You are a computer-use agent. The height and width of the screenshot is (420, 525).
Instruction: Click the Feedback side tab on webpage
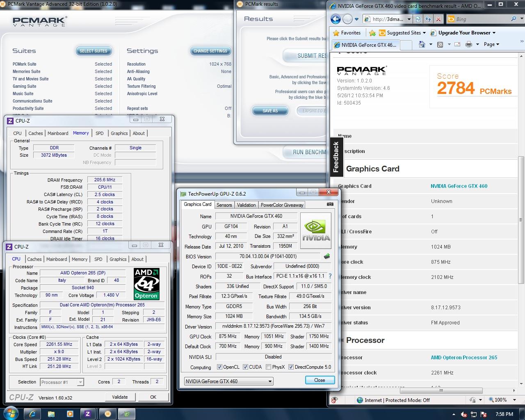(336, 157)
